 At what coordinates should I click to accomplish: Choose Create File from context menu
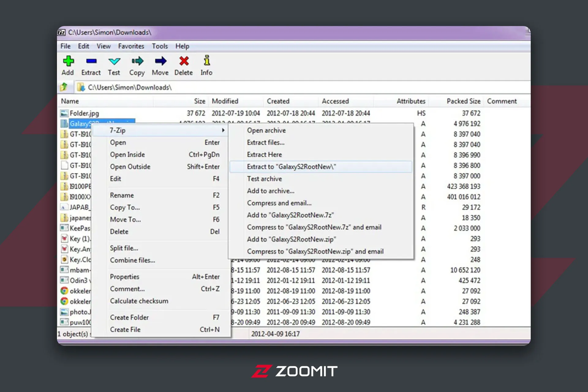click(160, 330)
